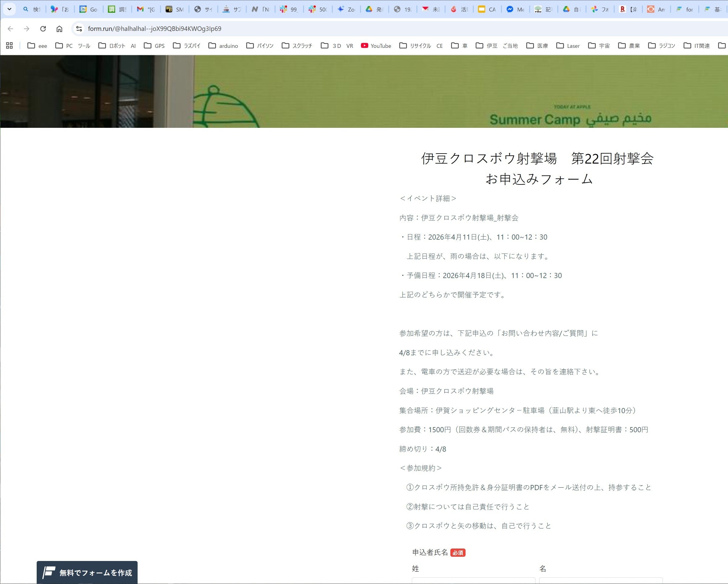Click the Summer Camp header banner image
This screenshot has width=728, height=584.
click(x=364, y=91)
